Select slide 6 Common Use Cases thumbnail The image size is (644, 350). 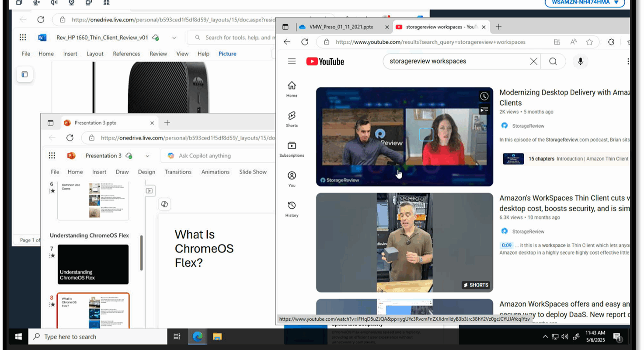pos(93,200)
